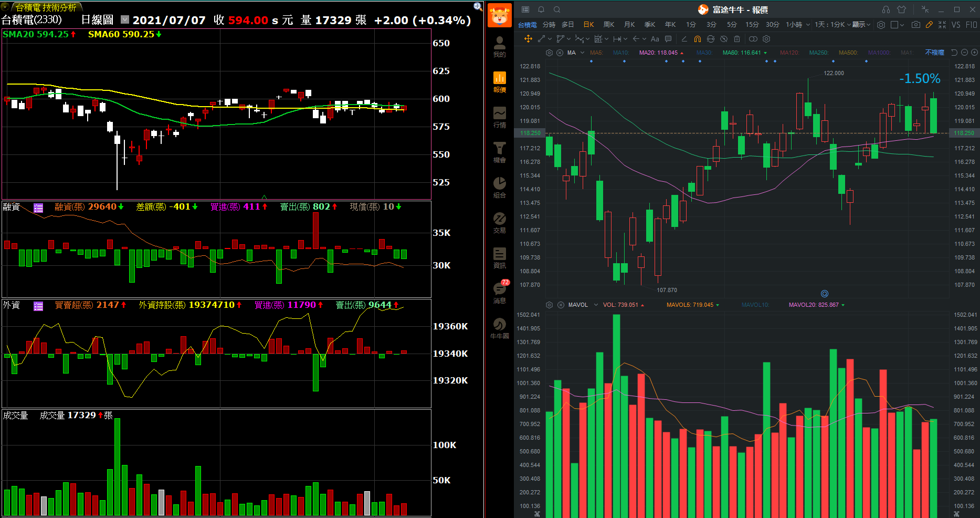Viewport: 980px width, 518px height.
Task: Switch to the 月K tab
Action: coord(629,25)
